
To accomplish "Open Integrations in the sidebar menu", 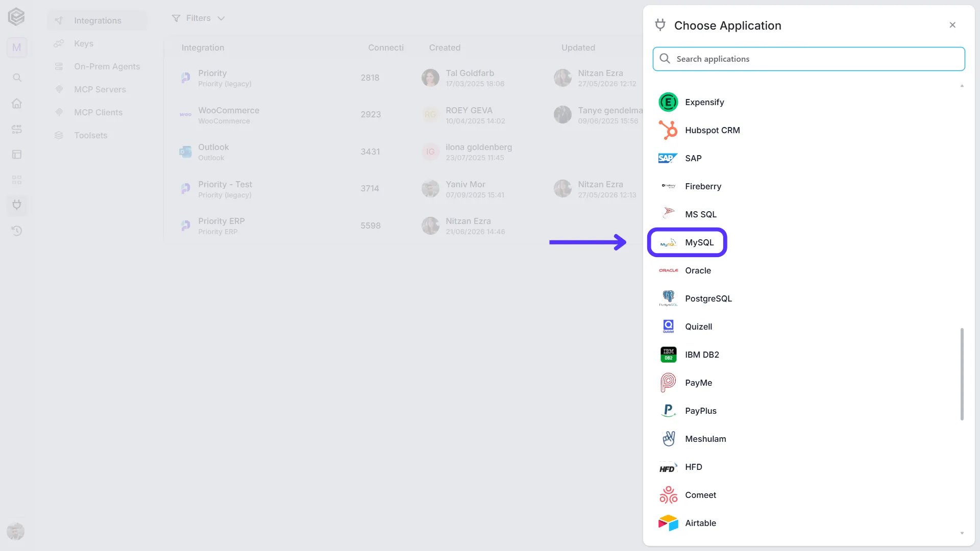I will click(x=97, y=20).
